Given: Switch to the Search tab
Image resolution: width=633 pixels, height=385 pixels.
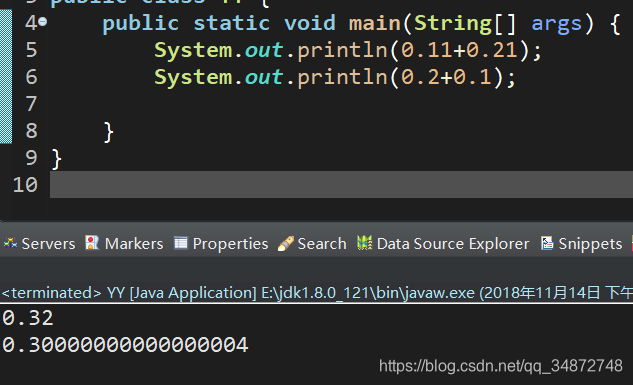Looking at the screenshot, I should (312, 244).
